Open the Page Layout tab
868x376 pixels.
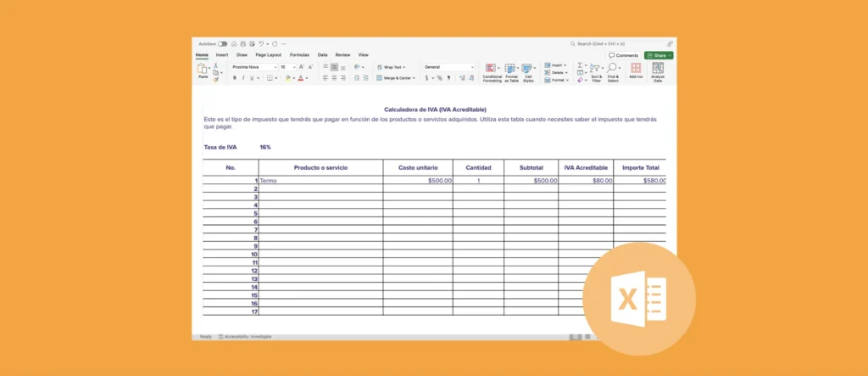pyautogui.click(x=267, y=54)
